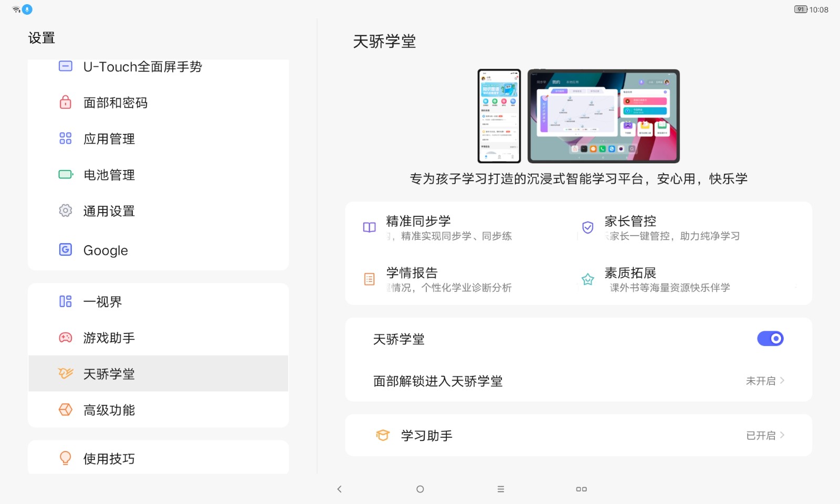Tap the back navigation arrow
Viewport: 840px width, 504px height.
pos(339,489)
